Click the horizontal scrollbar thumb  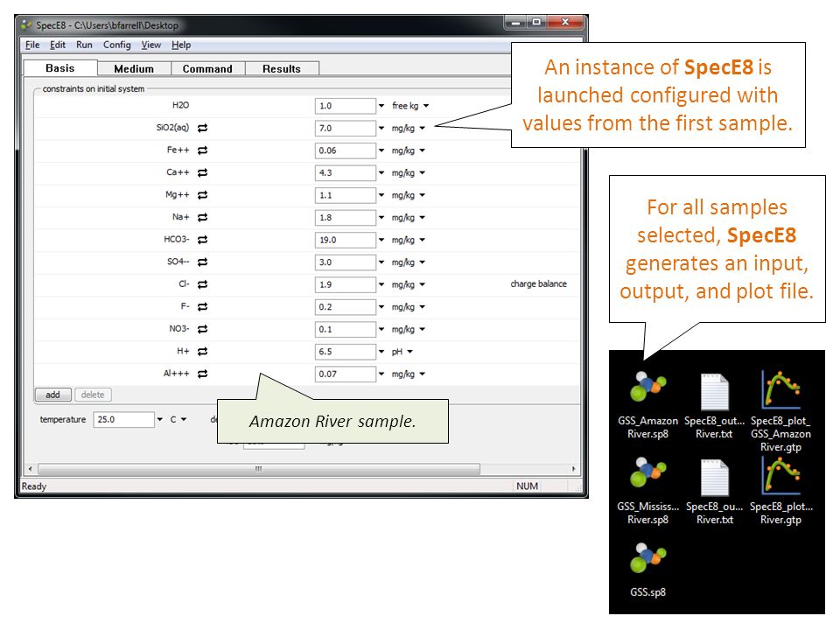(x=259, y=469)
